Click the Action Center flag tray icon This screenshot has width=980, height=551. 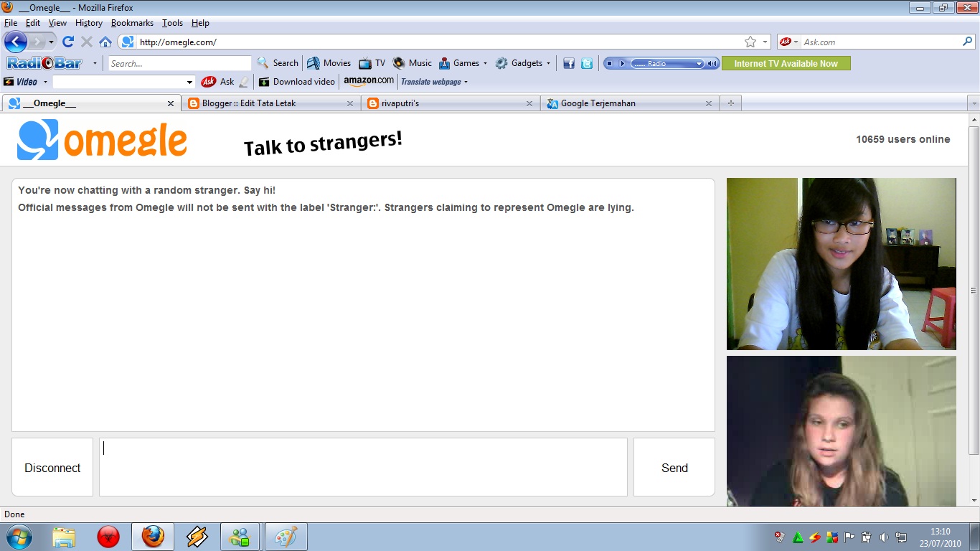coord(849,537)
